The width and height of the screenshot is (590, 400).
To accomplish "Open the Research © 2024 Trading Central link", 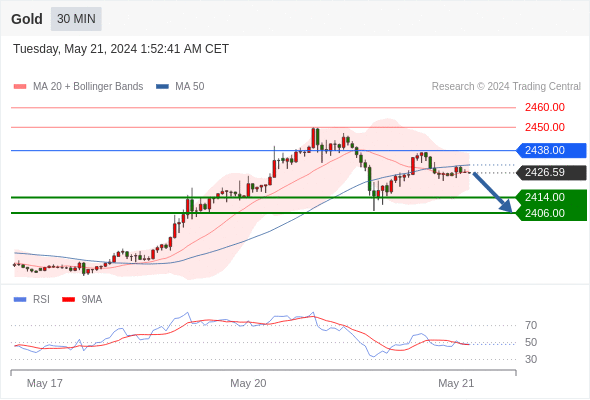I will click(506, 87).
